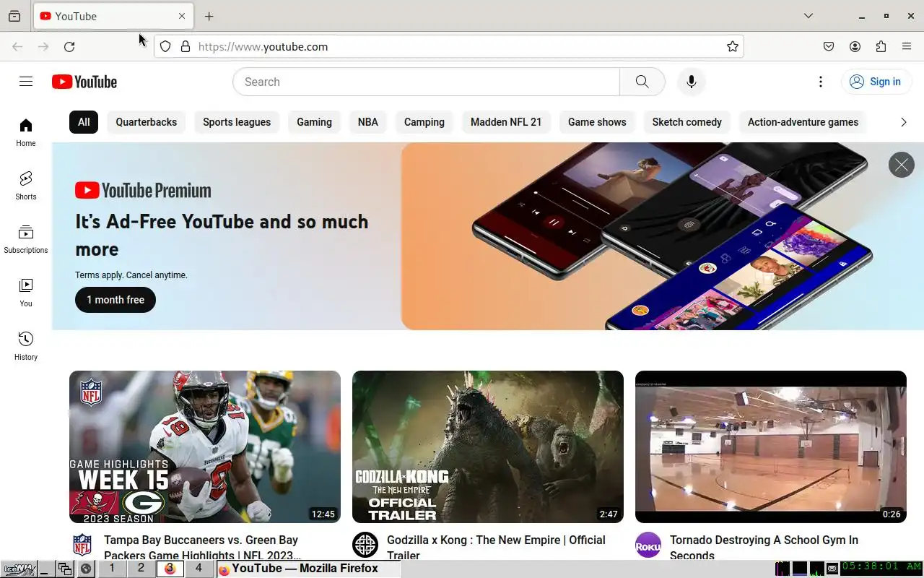This screenshot has height=578, width=924.
Task: Open the Buccaneers vs. Packers video thumbnail
Action: point(205,447)
